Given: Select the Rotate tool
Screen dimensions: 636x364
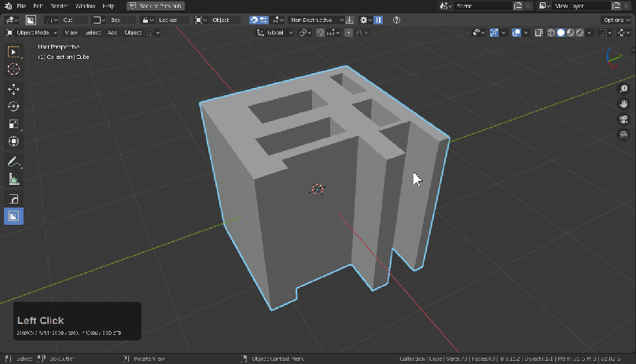Looking at the screenshot, I should tap(13, 107).
